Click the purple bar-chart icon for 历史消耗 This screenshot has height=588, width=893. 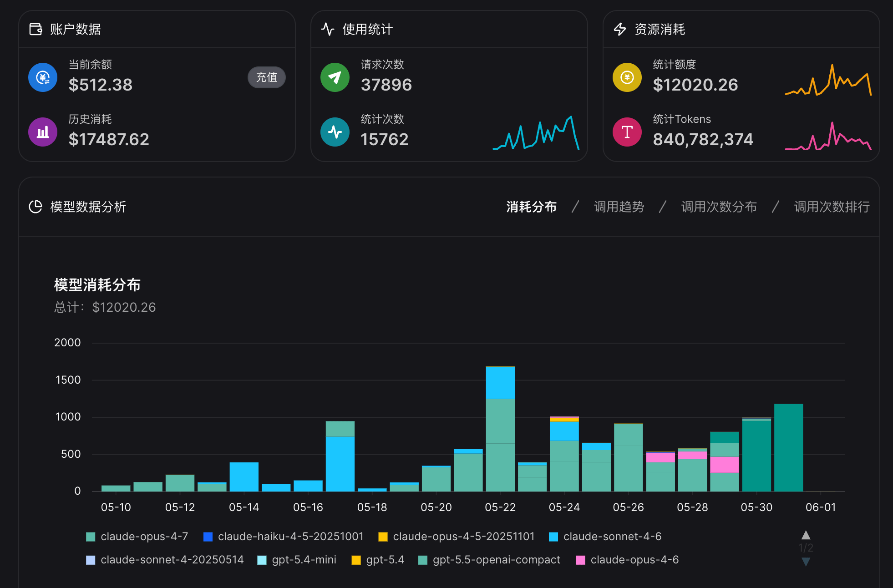coord(43,132)
